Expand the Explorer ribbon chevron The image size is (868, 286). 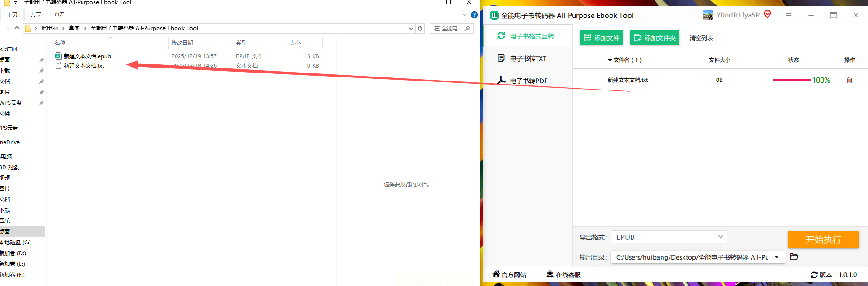pos(464,15)
